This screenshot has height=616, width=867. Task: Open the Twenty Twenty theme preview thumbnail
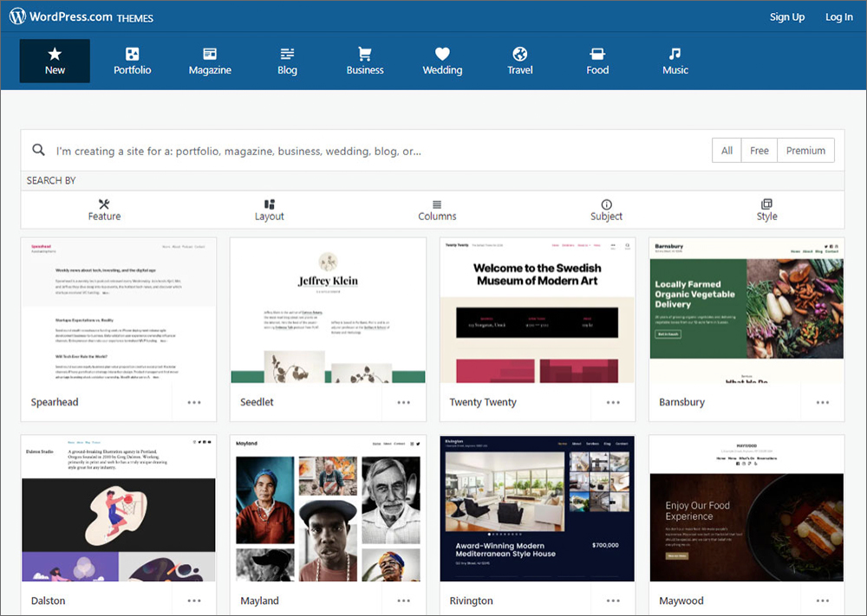click(538, 311)
